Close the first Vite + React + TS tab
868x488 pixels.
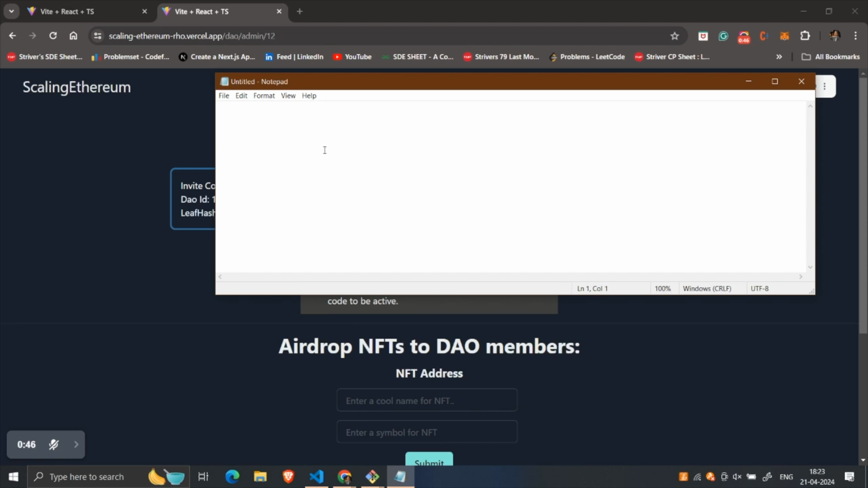pos(145,11)
